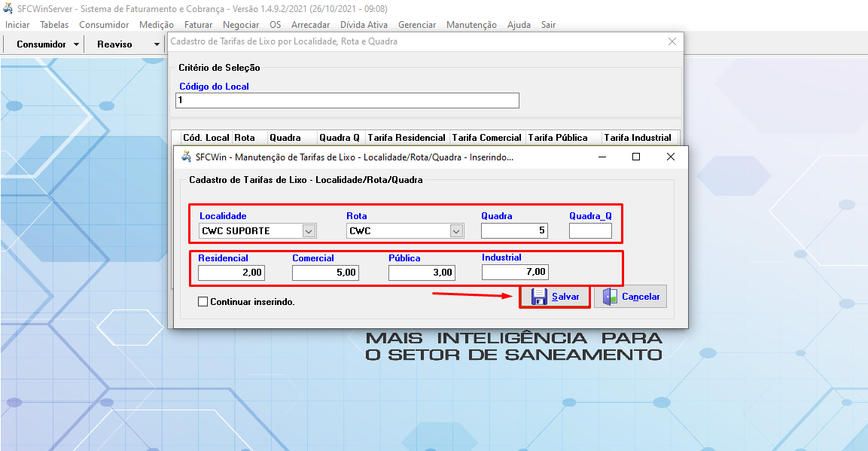The image size is (868, 451).
Task: Open the Dívida Ativa menu
Action: pos(364,25)
